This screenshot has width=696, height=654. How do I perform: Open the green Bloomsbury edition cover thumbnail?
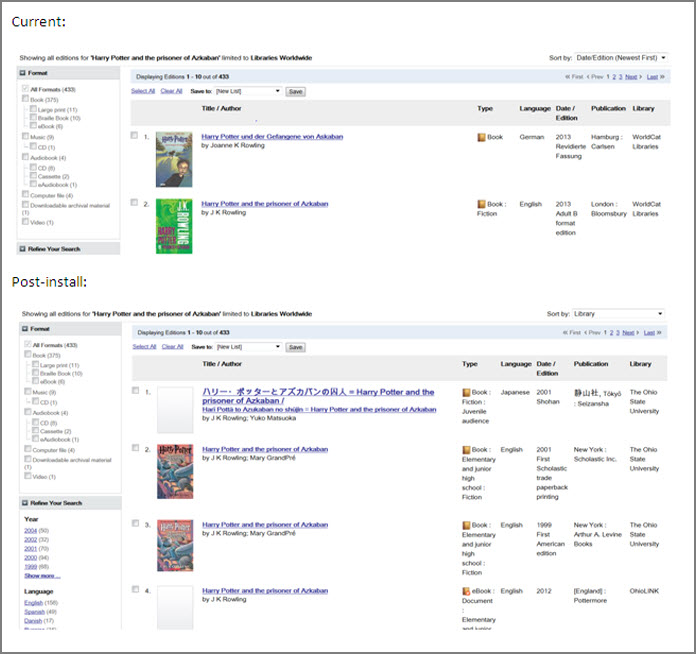pos(174,226)
